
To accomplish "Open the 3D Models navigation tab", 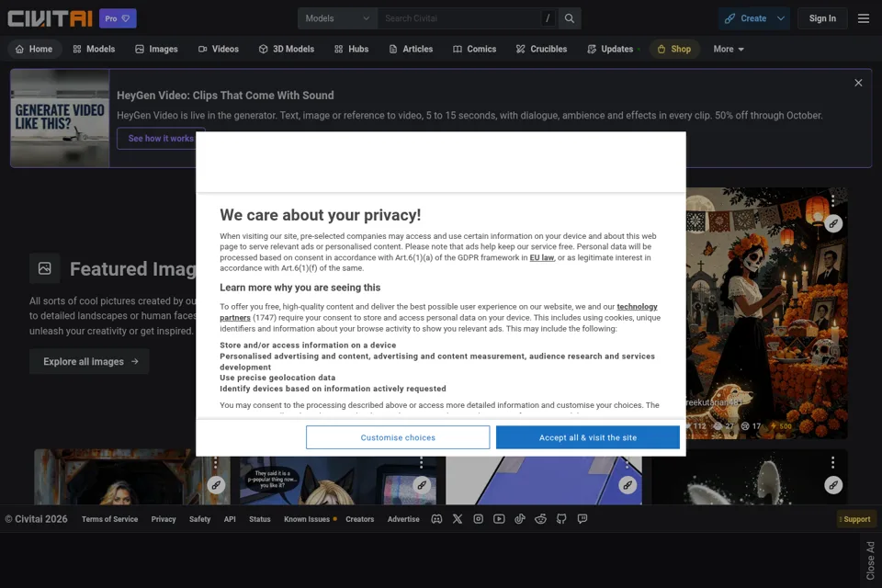I will pyautogui.click(x=287, y=49).
